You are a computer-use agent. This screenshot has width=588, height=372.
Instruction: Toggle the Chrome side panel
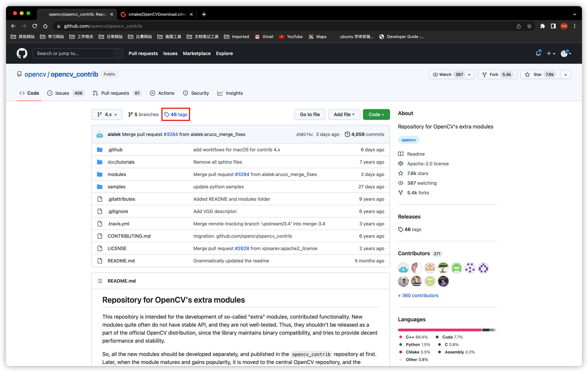coord(553,26)
